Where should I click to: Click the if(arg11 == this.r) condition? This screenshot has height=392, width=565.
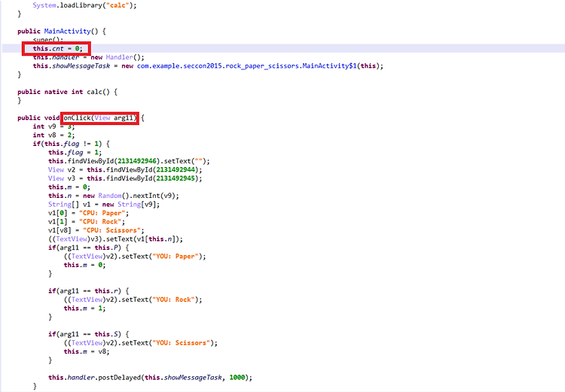coord(89,291)
